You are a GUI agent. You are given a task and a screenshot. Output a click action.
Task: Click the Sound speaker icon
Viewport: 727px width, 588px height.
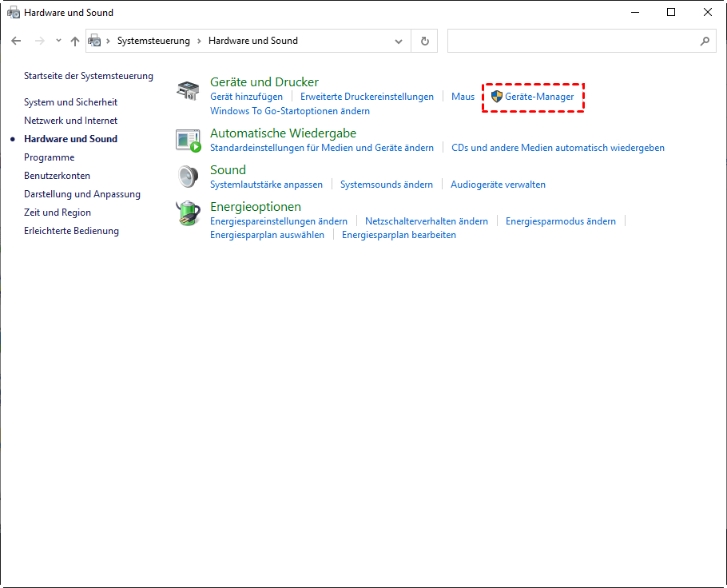[189, 177]
